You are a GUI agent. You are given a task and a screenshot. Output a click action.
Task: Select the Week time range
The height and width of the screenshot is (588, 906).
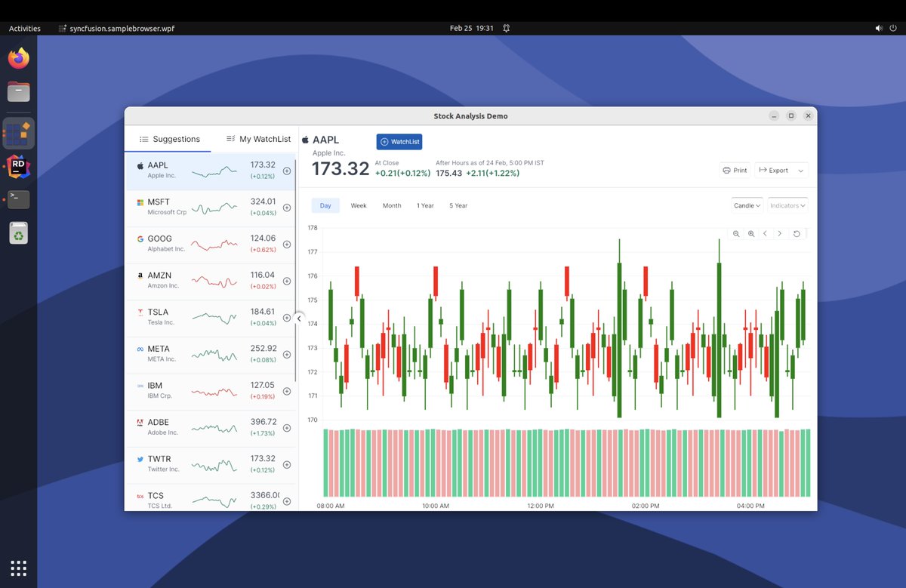click(359, 205)
